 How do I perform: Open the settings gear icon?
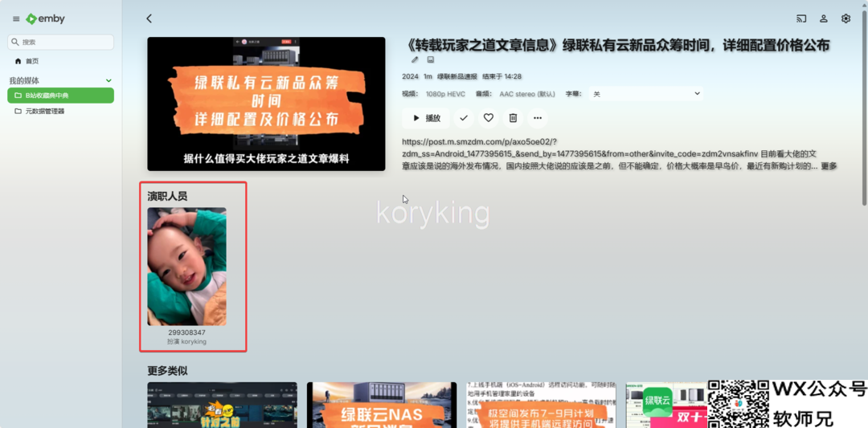pos(845,18)
